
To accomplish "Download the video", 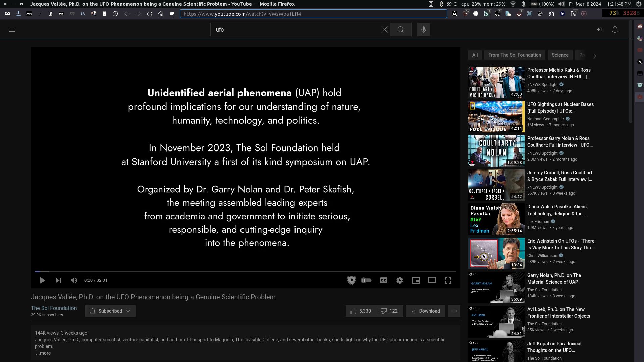I will click(x=425, y=311).
